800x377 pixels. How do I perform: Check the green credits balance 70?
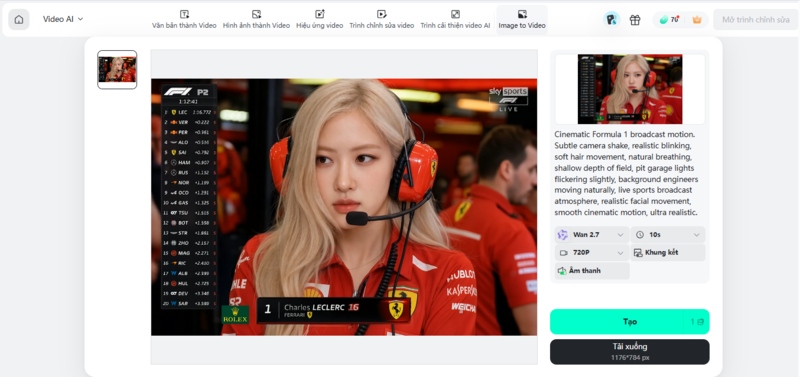tap(669, 19)
